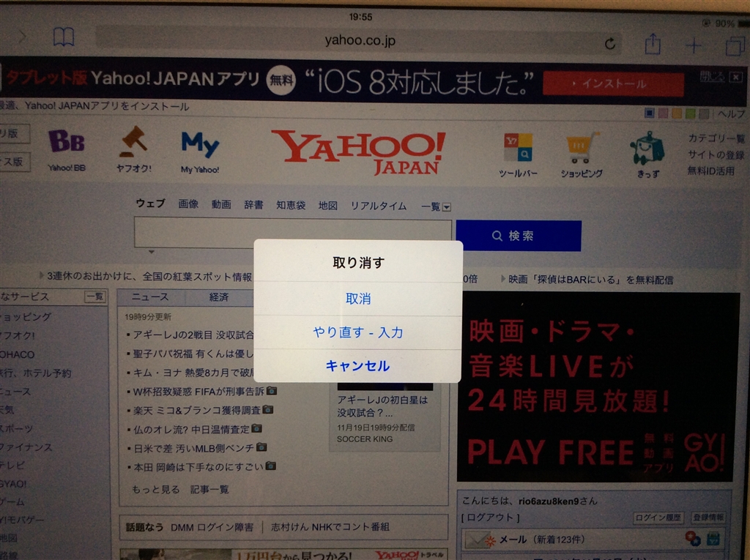Open the Safari bookmarks book icon
750x560 pixels.
pos(64,37)
